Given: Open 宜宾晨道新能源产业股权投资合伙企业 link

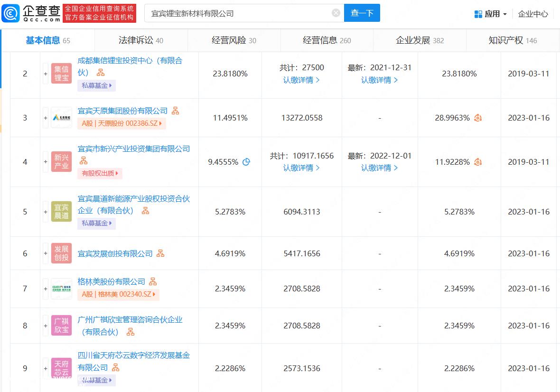Looking at the screenshot, I should pos(133,205).
